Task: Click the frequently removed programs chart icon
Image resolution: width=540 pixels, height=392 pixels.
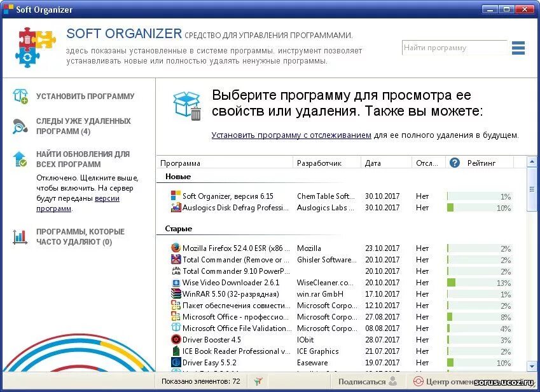Action: coord(20,236)
